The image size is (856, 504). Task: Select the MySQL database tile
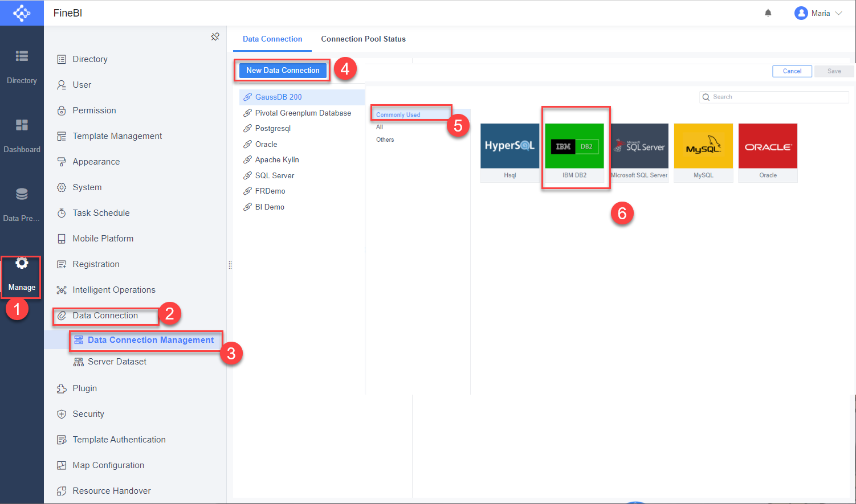[x=703, y=153]
